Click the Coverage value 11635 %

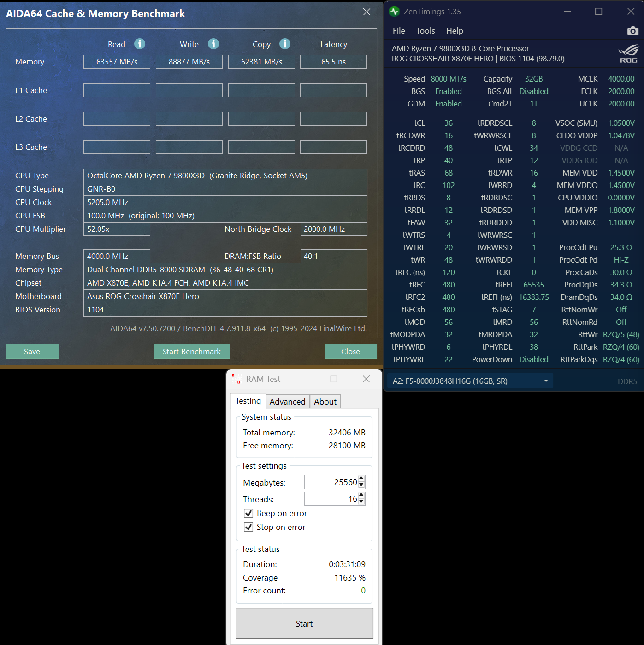(350, 578)
